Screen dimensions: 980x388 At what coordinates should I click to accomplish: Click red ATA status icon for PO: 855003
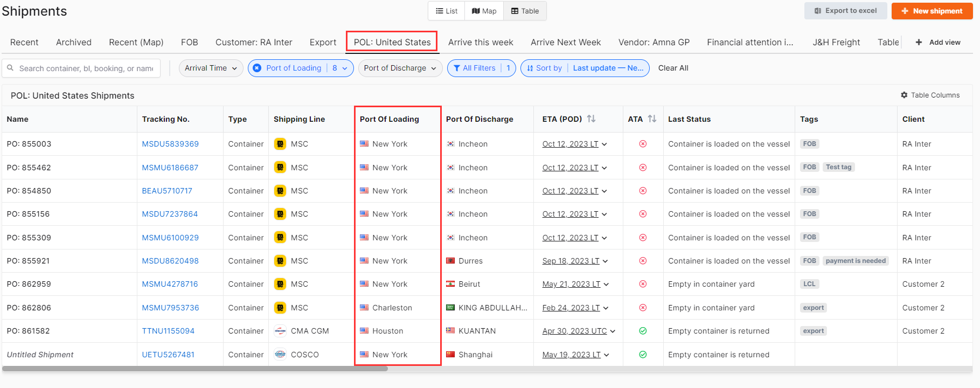pos(643,144)
